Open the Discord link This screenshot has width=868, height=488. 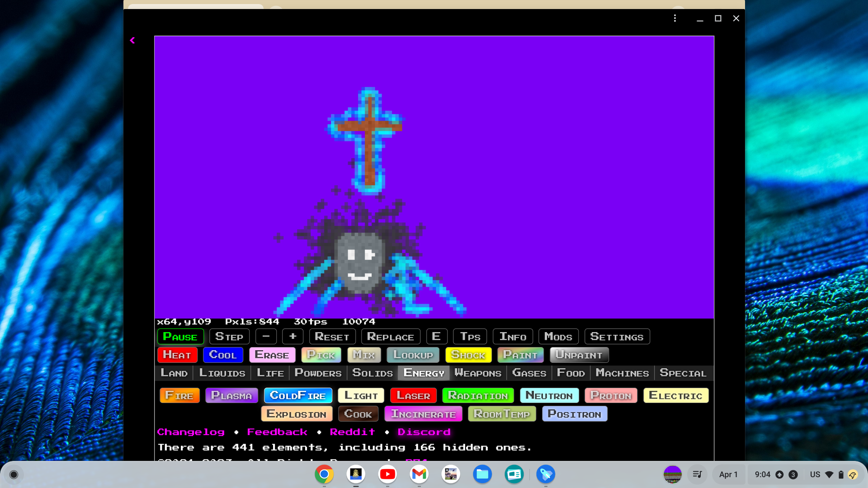point(424,432)
